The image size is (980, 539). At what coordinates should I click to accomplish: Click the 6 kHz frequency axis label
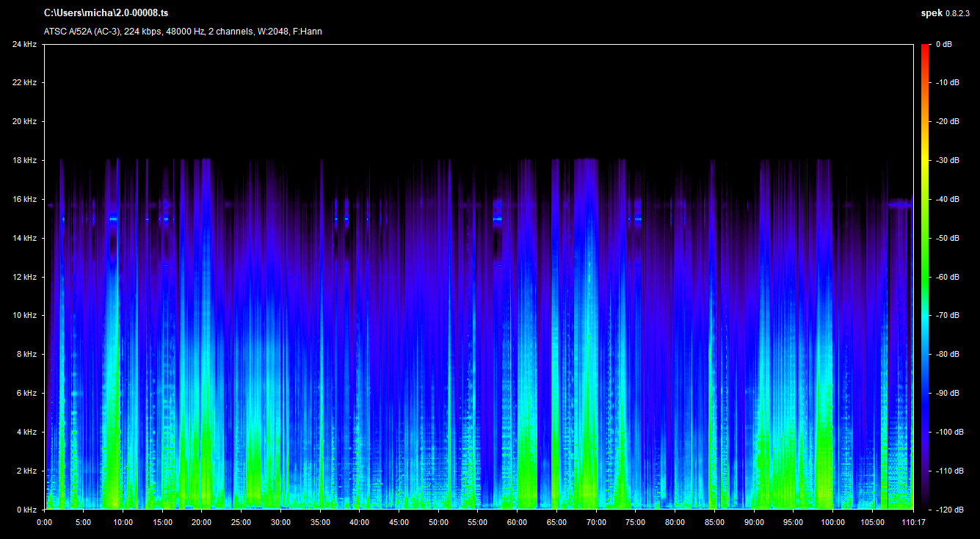[26, 393]
